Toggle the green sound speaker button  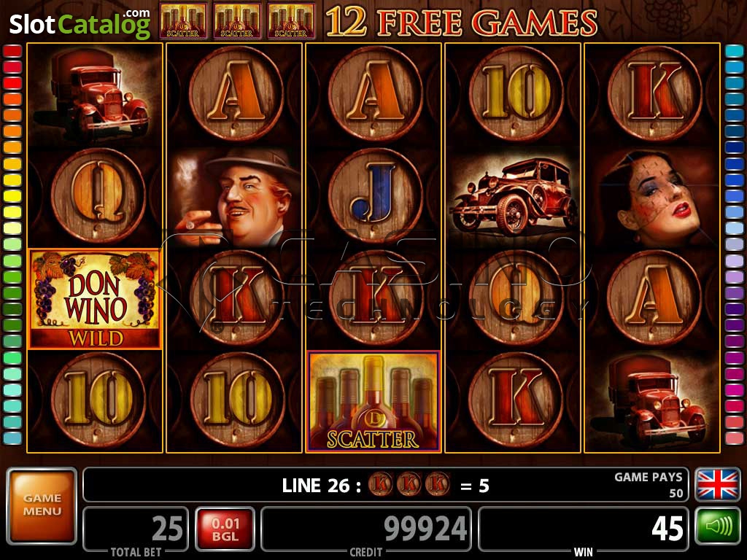[718, 526]
